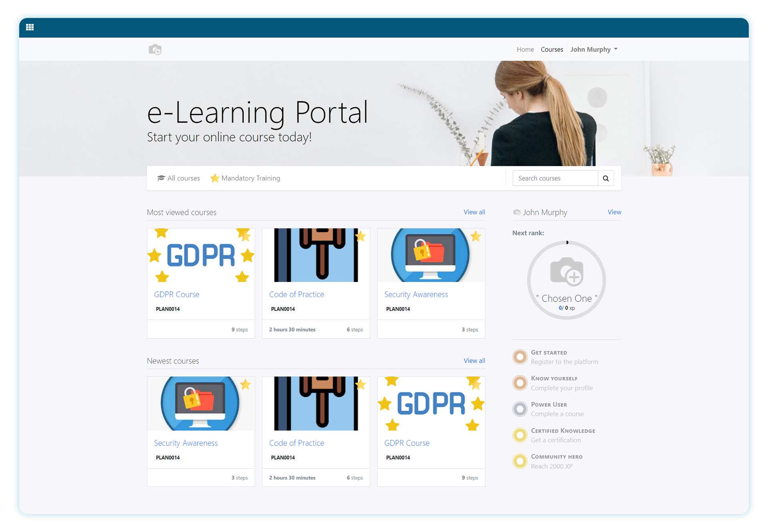Click the app grid icon top-left
The image size is (768, 532).
click(x=30, y=28)
